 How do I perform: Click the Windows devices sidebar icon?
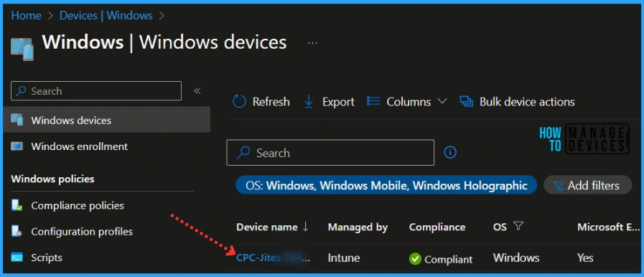tap(17, 121)
